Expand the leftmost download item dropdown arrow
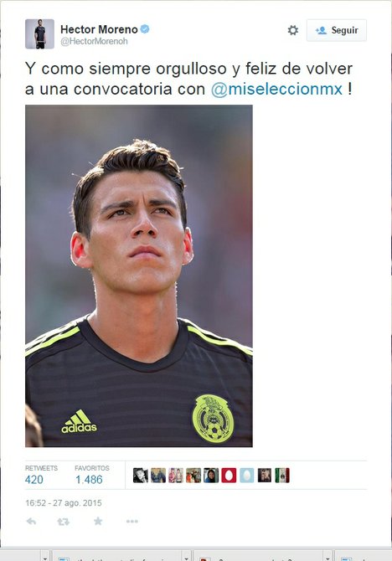This screenshot has width=392, height=561. (x=44, y=558)
